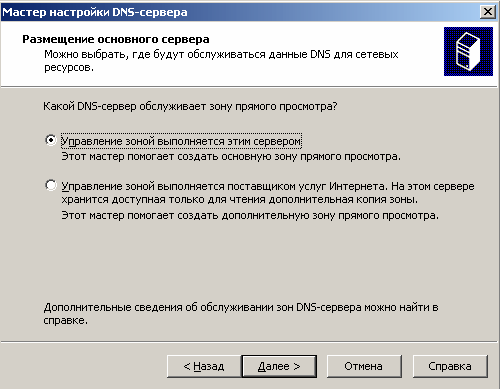The width and height of the screenshot is (500, 389).
Task: Click the server tower icon in the header
Action: coord(468,51)
